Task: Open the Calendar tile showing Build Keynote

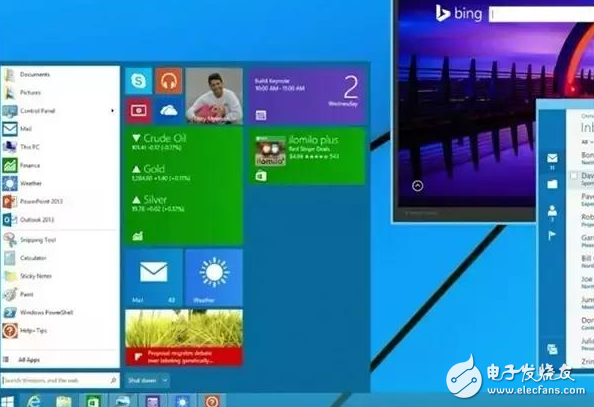Action: 307,96
